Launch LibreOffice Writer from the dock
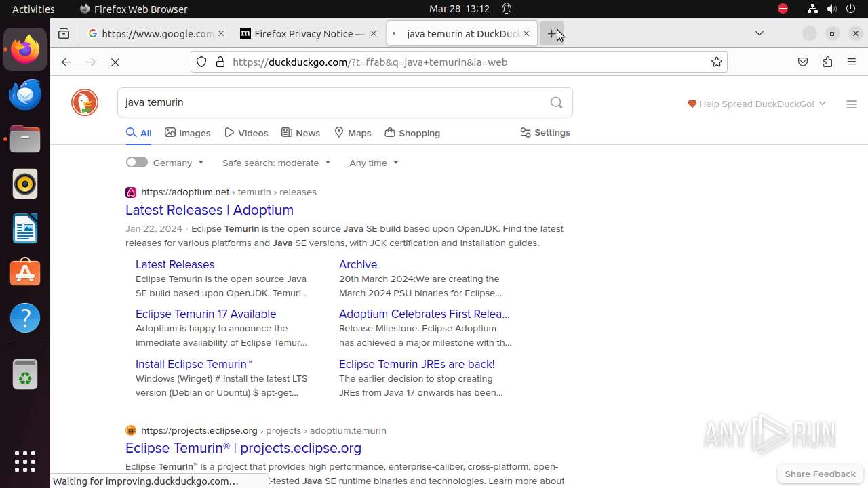This screenshot has height=488, width=868. [25, 228]
